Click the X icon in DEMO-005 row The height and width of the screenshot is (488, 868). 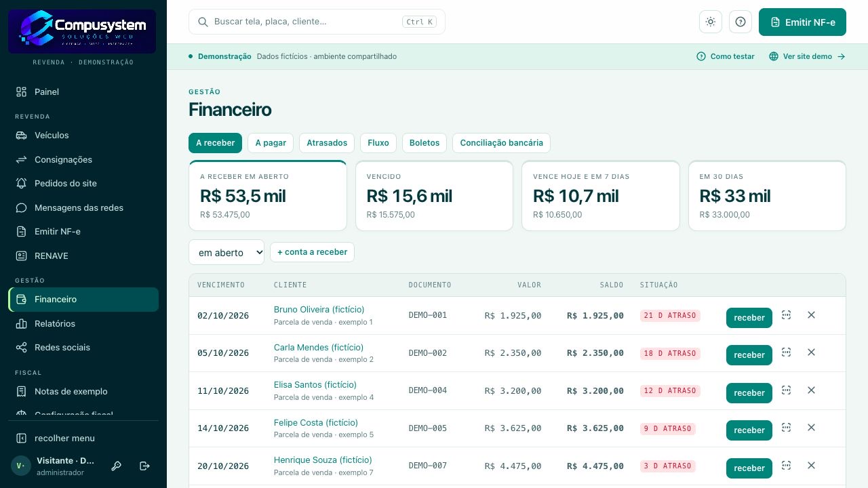click(x=811, y=428)
